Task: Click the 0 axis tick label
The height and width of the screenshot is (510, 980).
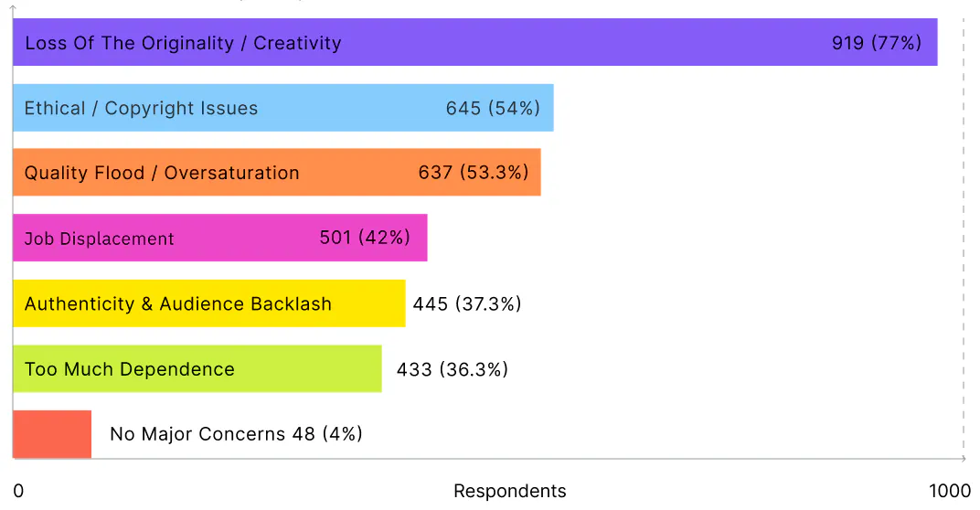Action: [x=19, y=491]
